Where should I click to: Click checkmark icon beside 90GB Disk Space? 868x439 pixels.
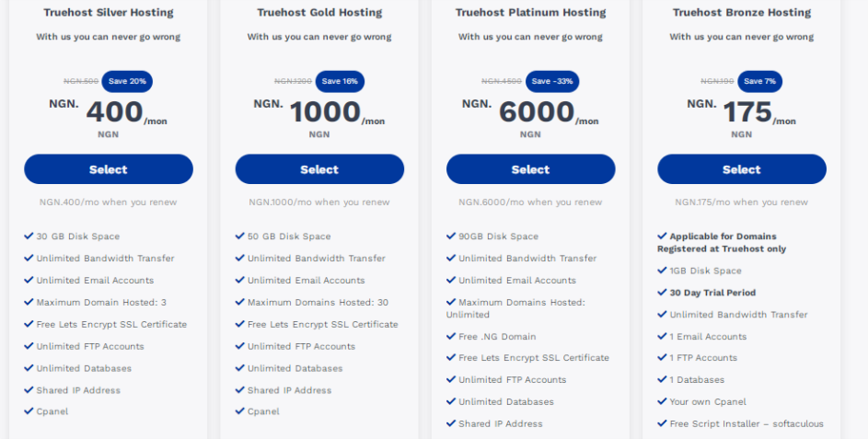point(451,236)
